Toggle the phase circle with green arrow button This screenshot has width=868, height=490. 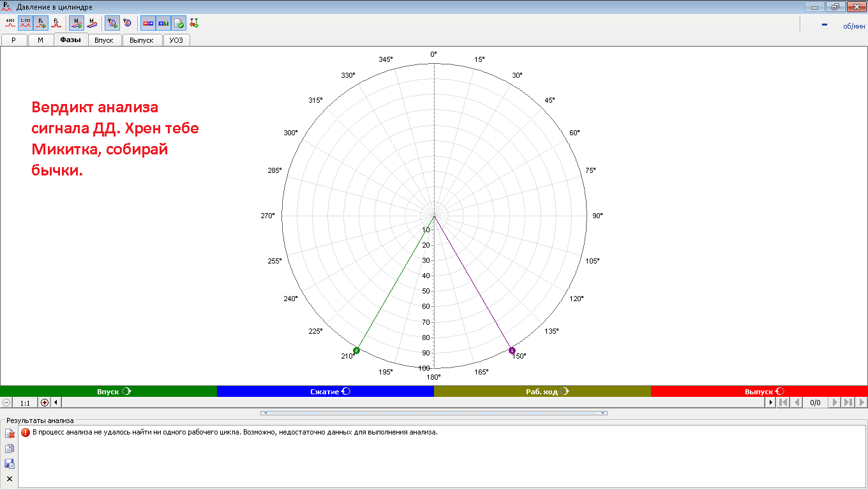112,23
